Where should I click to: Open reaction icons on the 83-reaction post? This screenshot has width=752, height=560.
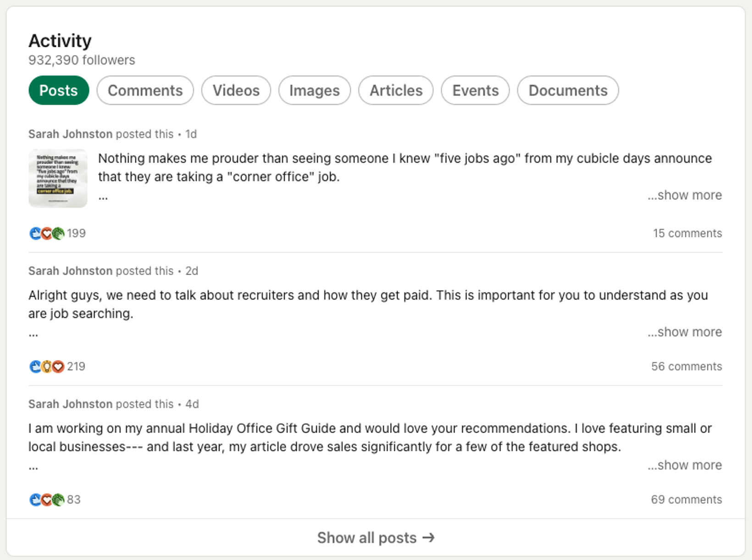click(46, 499)
